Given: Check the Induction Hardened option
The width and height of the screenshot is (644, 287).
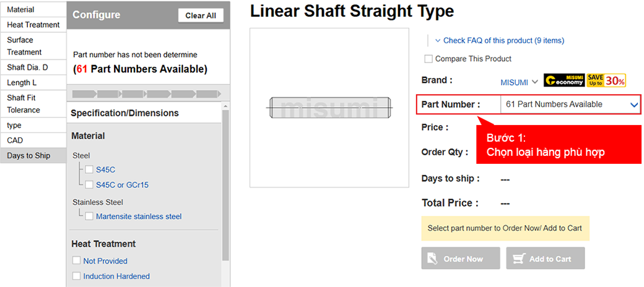Looking at the screenshot, I should (76, 276).
